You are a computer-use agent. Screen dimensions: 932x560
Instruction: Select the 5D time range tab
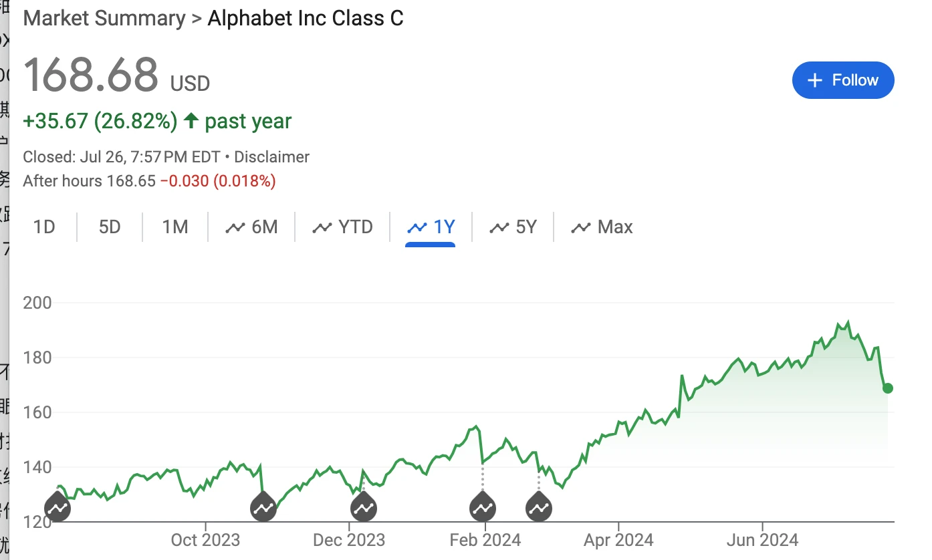coord(110,227)
